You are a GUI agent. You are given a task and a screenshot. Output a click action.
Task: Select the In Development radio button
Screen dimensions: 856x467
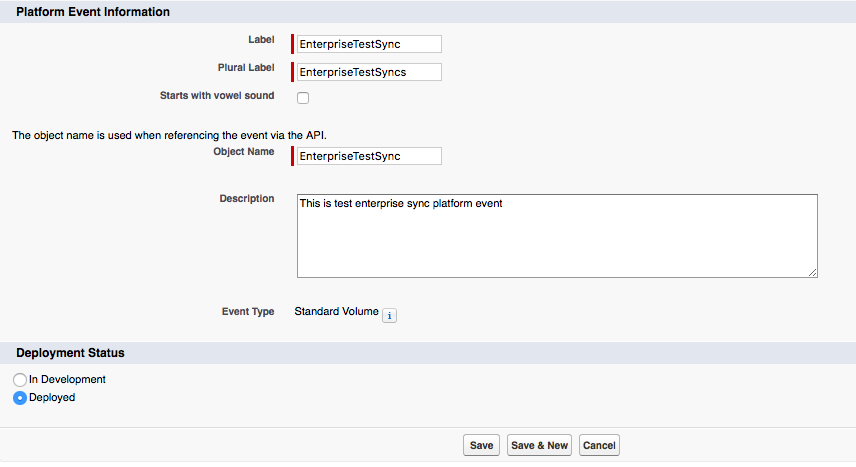coord(20,380)
